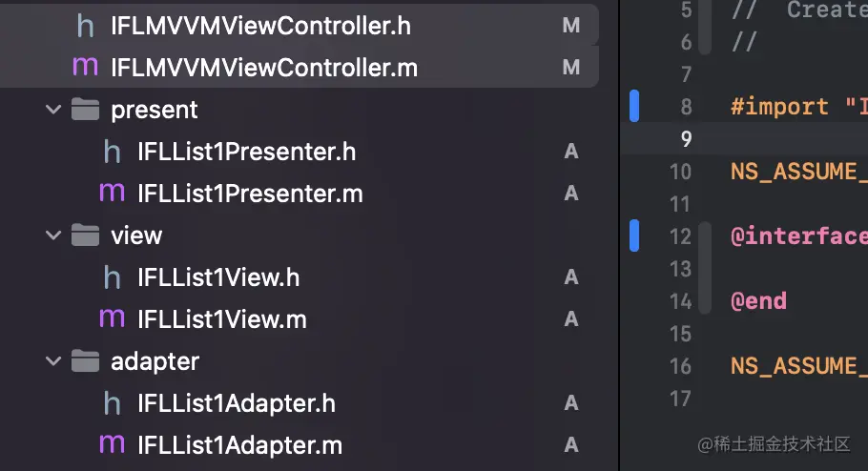Click the A status badge of IFLList1Presenter.h
Image resolution: width=868 pixels, height=471 pixels.
tap(571, 152)
